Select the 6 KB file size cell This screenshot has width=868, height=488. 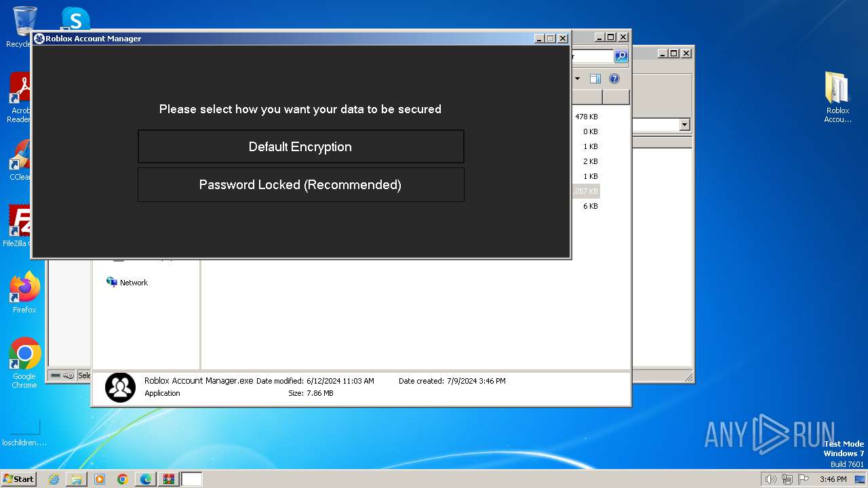591,206
